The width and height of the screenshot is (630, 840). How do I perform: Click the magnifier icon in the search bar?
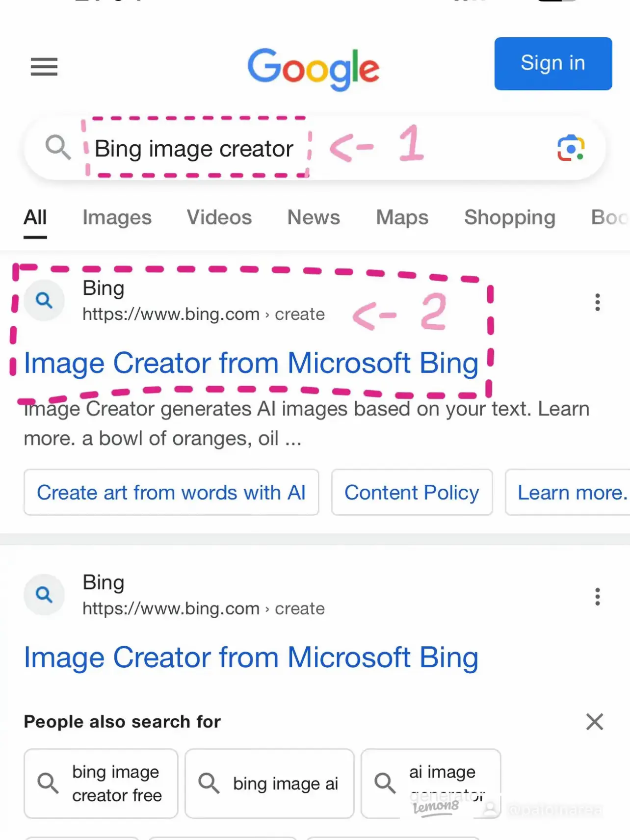58,148
